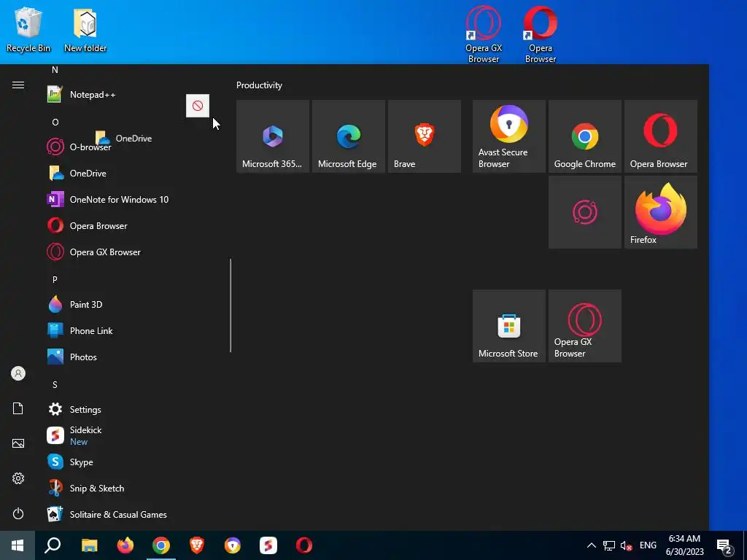Viewport: 747px width, 560px height.
Task: Jump to letter N section header
Action: pos(55,70)
